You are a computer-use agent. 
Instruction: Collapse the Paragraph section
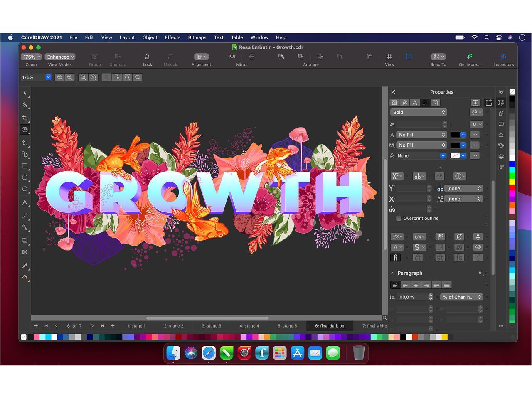[393, 273]
